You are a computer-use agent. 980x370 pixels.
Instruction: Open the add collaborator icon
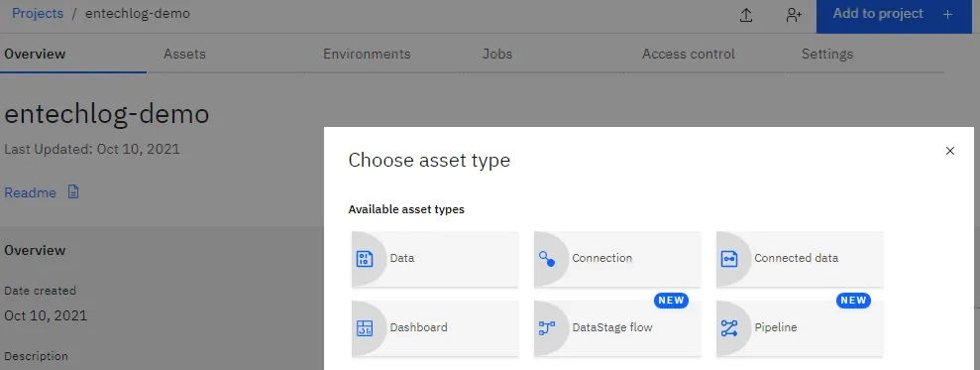point(794,15)
